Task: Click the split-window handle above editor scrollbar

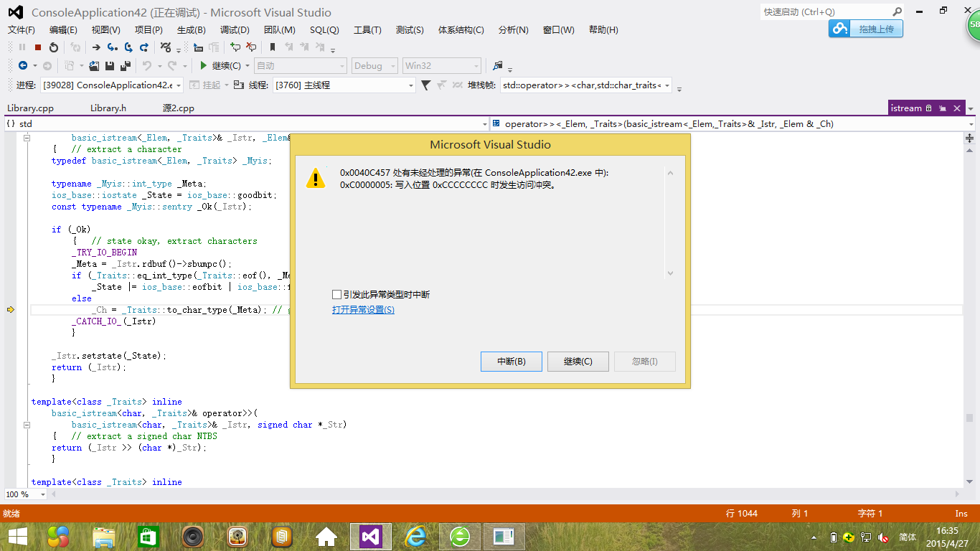Action: [x=970, y=138]
